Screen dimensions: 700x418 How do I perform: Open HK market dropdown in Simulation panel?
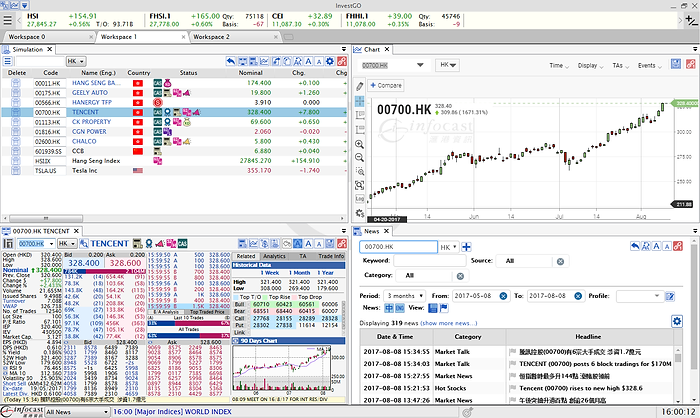click(x=76, y=62)
